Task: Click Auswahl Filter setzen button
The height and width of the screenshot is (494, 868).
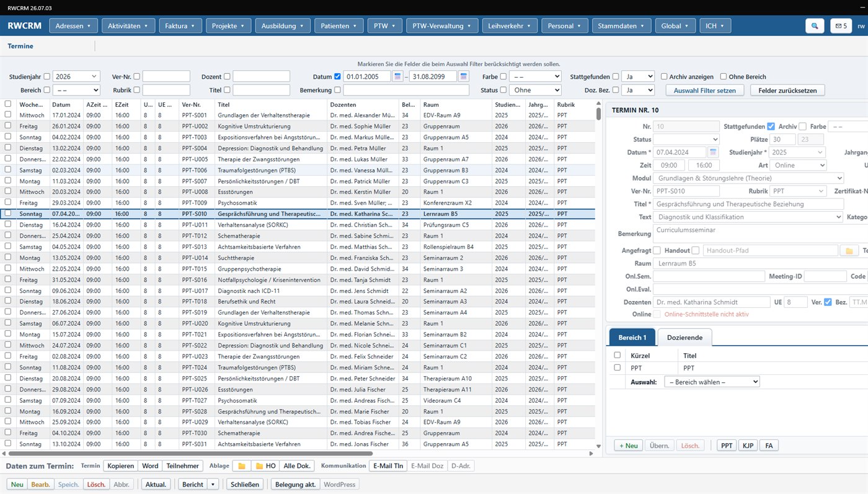Action: pyautogui.click(x=704, y=90)
